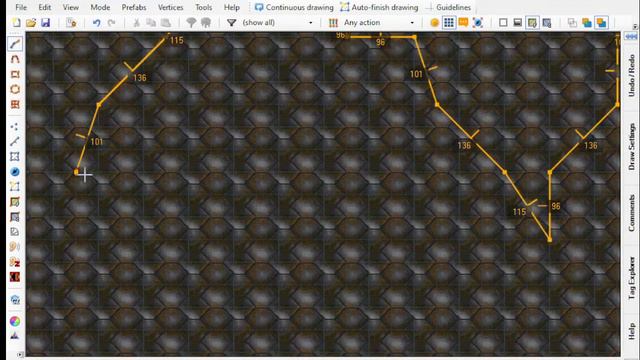Expand the left toolbar overflow arrow
Viewport: 640px width, 360px height.
click(x=20, y=354)
